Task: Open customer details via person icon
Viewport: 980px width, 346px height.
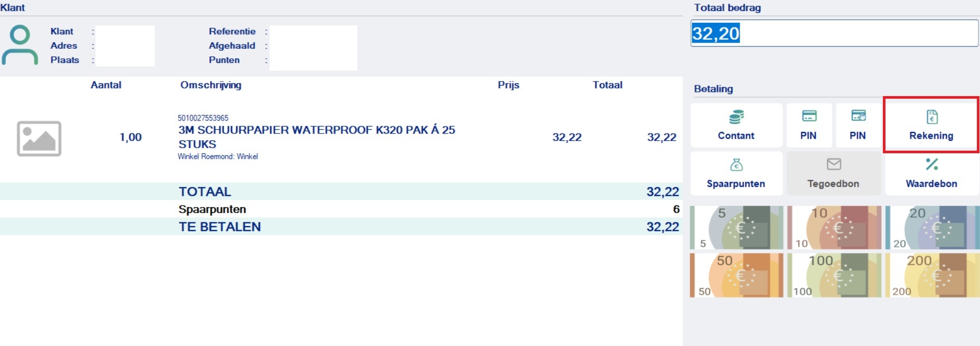Action: [x=20, y=45]
